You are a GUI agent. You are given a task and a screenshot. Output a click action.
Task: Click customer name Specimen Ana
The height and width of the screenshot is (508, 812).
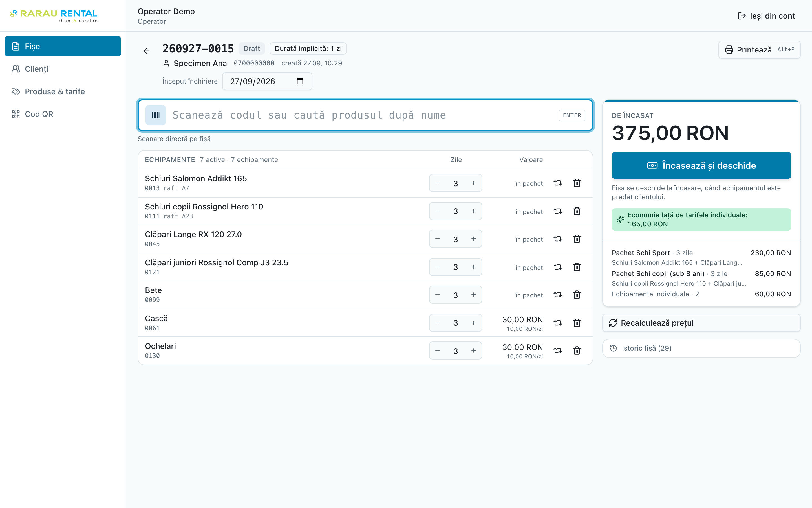click(x=200, y=63)
